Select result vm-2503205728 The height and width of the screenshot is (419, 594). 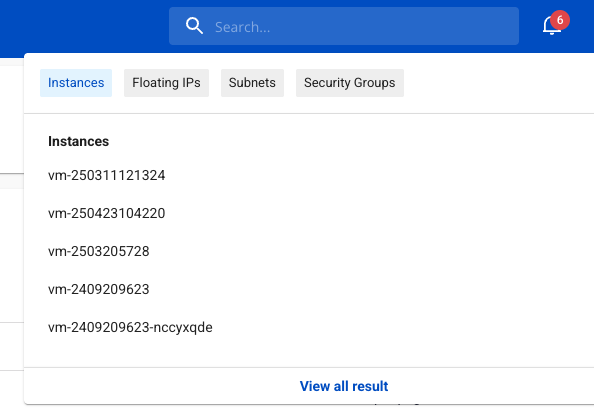tap(99, 251)
